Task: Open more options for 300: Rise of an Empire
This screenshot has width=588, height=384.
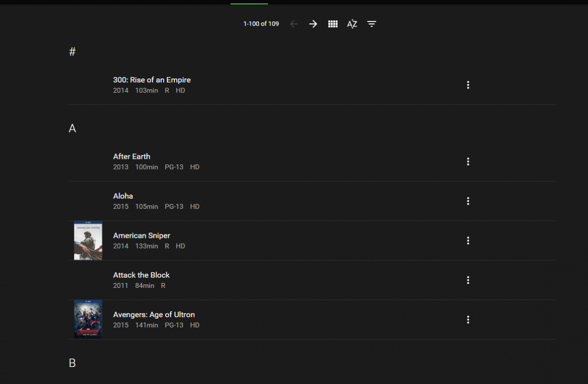Action: tap(468, 85)
